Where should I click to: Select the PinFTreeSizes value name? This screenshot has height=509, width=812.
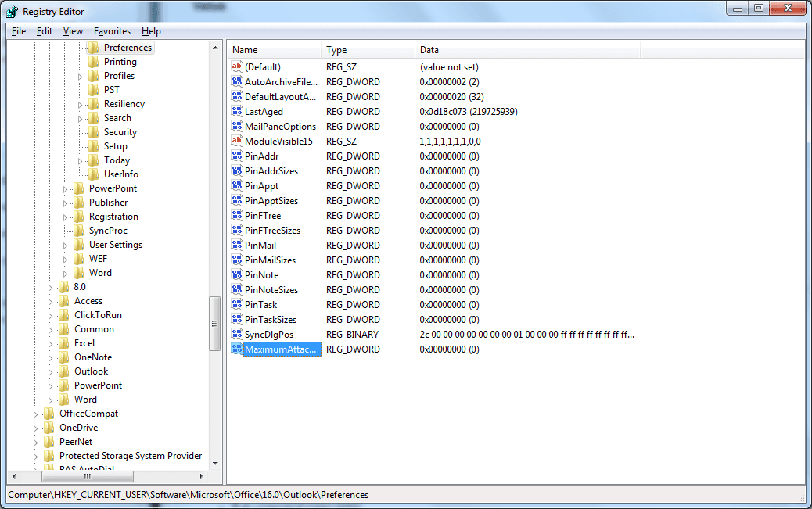[272, 230]
